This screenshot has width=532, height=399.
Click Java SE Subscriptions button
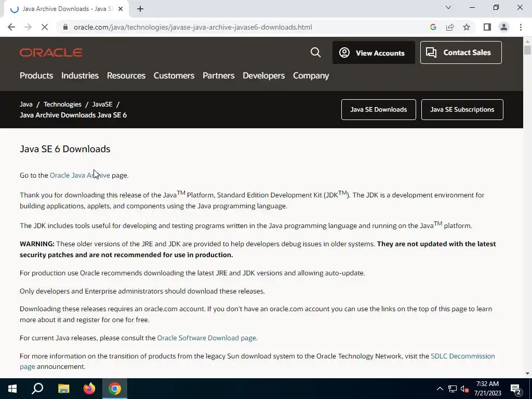[x=462, y=110]
